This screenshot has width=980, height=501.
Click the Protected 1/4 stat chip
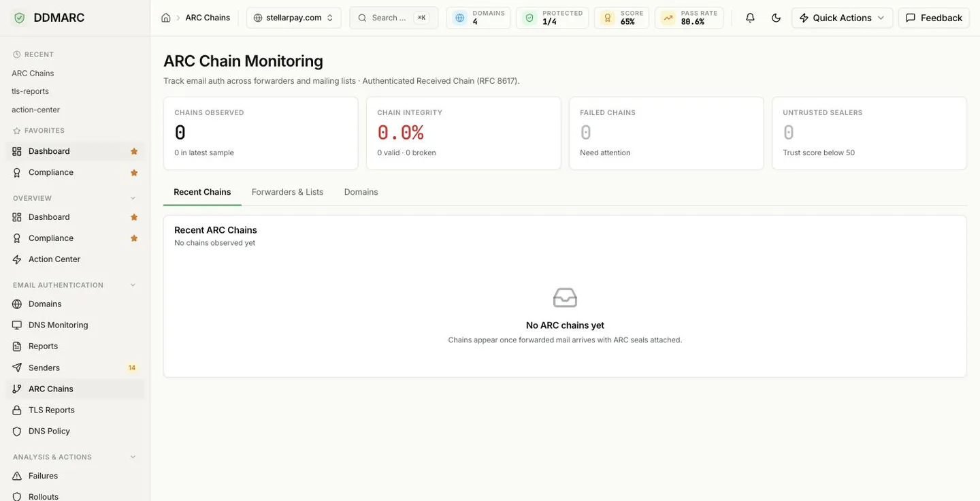(x=552, y=18)
